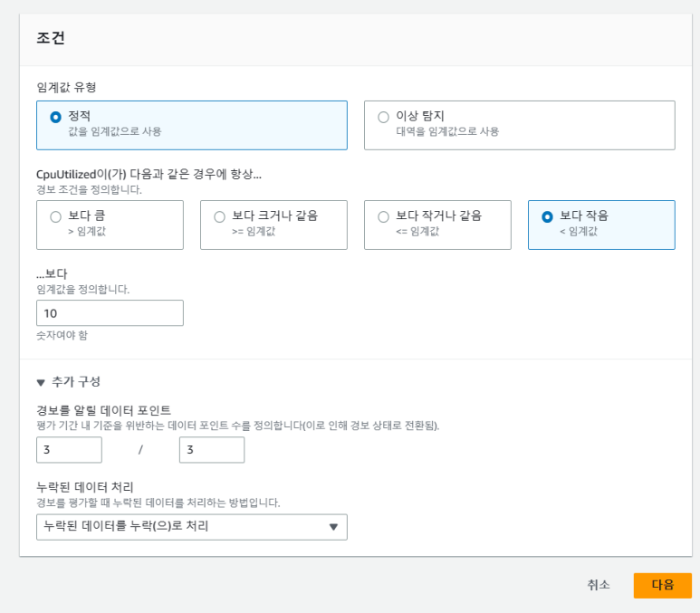Click the CpuUtilized condition heading text
The width and height of the screenshot is (700, 613).
149,174
